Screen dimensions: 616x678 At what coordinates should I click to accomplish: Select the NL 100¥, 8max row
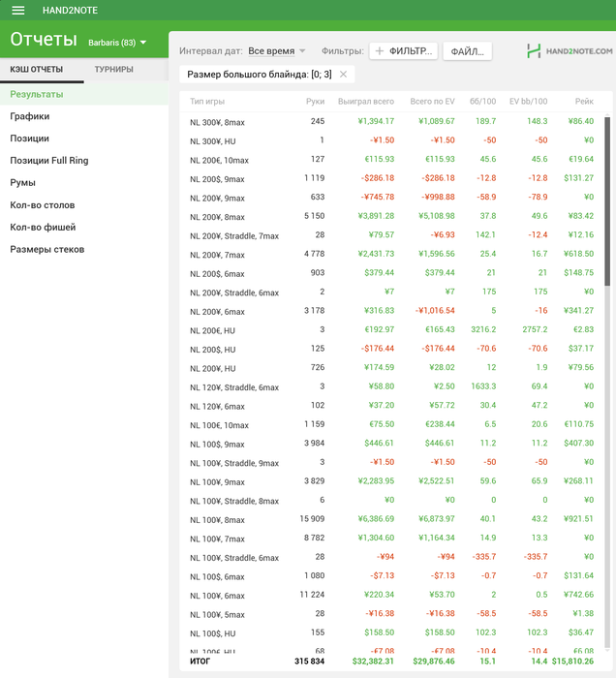391,519
